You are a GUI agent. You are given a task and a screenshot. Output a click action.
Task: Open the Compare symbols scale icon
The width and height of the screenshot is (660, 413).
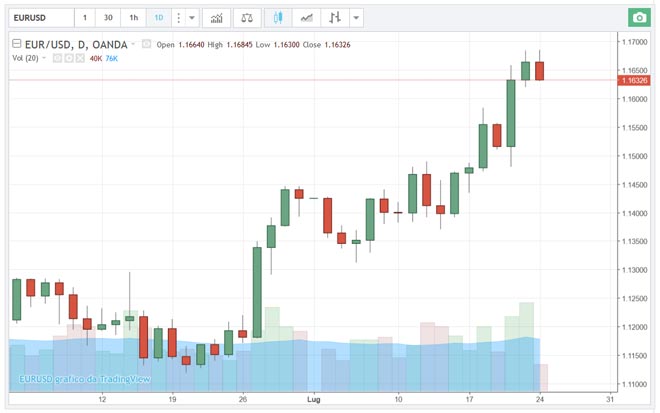click(247, 18)
